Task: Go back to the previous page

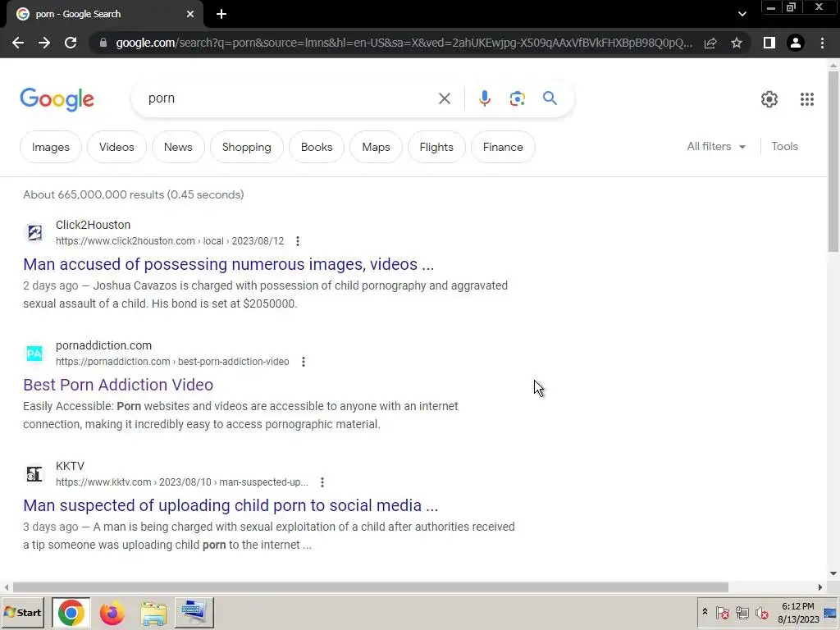Action: point(18,43)
